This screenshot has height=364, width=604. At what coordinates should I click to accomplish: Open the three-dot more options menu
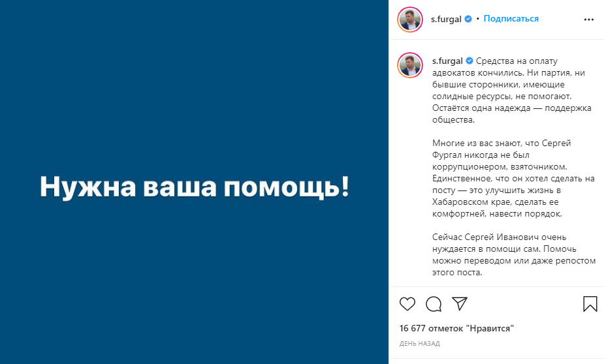click(589, 20)
